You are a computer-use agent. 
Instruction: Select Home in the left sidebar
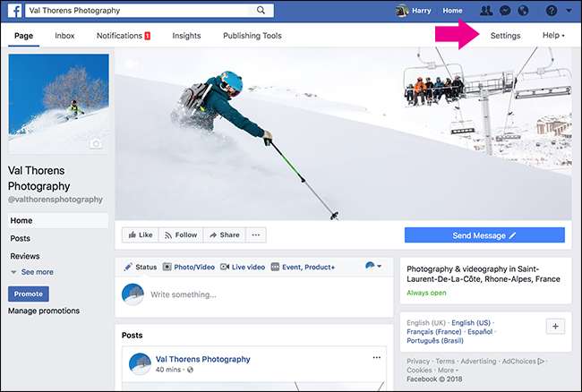(x=58, y=220)
